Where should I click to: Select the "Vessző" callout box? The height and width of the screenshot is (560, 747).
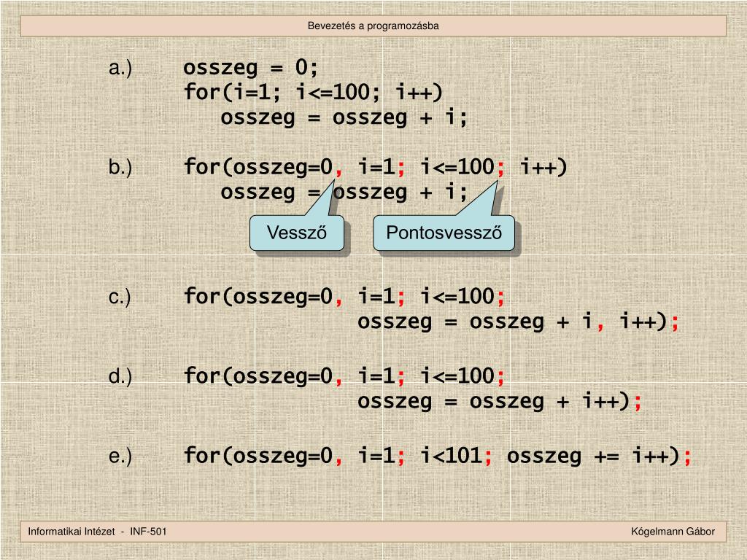click(x=296, y=233)
